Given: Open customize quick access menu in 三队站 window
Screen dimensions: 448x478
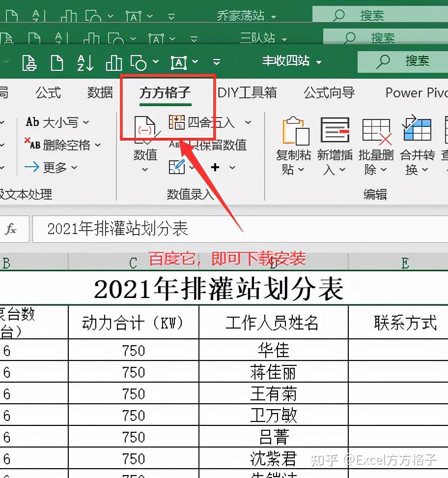Looking at the screenshot, I should pos(194,39).
